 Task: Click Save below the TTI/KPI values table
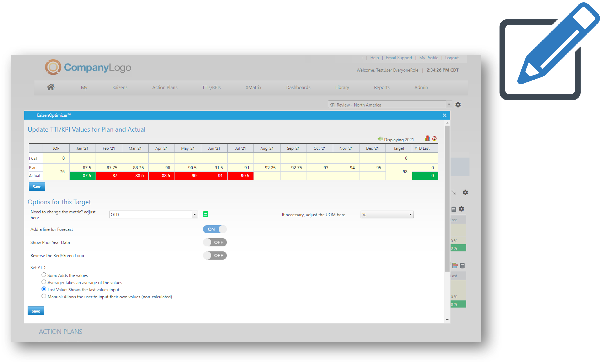pyautogui.click(x=37, y=186)
